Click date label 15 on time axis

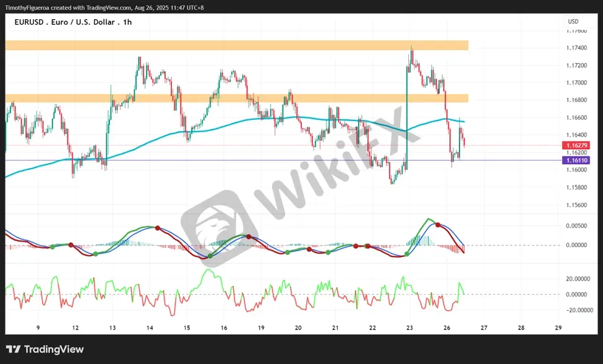point(187,328)
